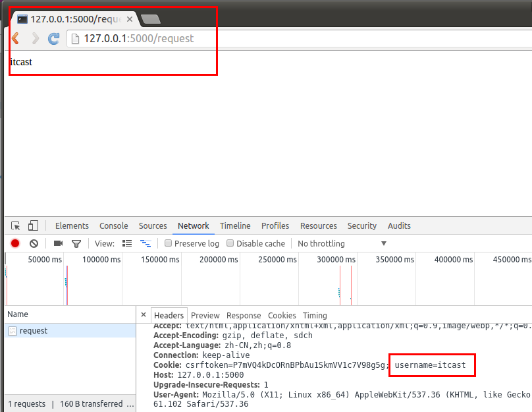Screen dimensions: 532x412
Task: Open the network filter funnel icon
Action: pos(76,243)
